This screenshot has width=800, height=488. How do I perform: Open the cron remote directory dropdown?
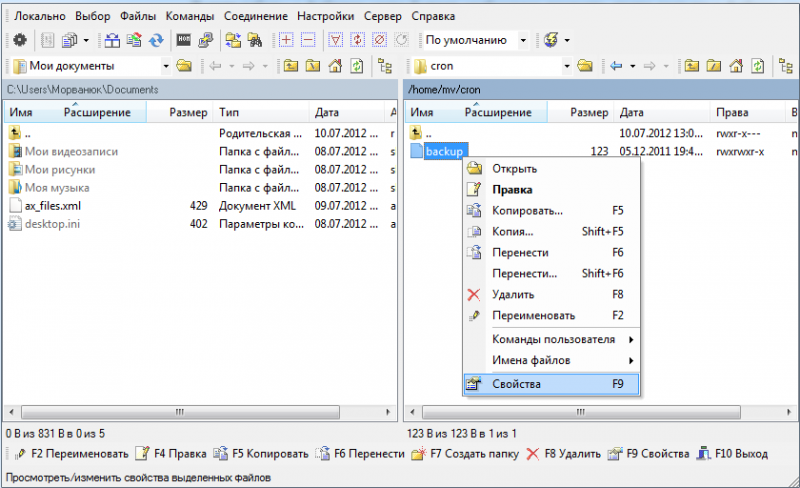pyautogui.click(x=567, y=67)
